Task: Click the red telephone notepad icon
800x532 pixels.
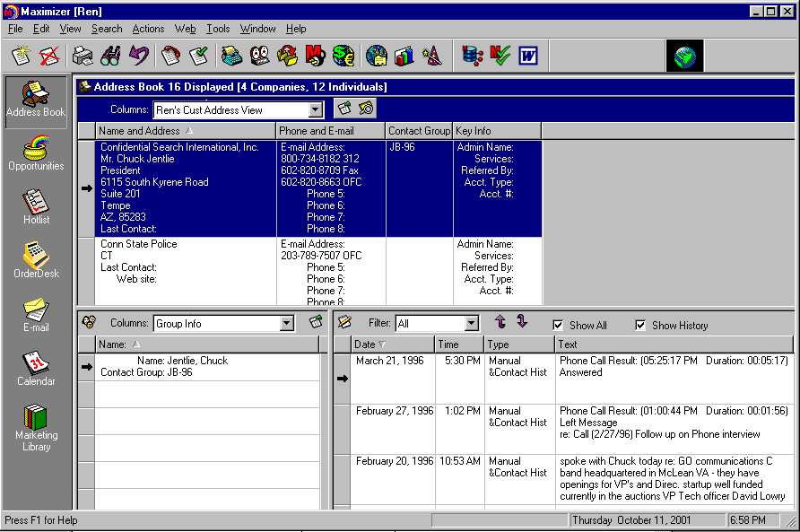Action: point(171,56)
